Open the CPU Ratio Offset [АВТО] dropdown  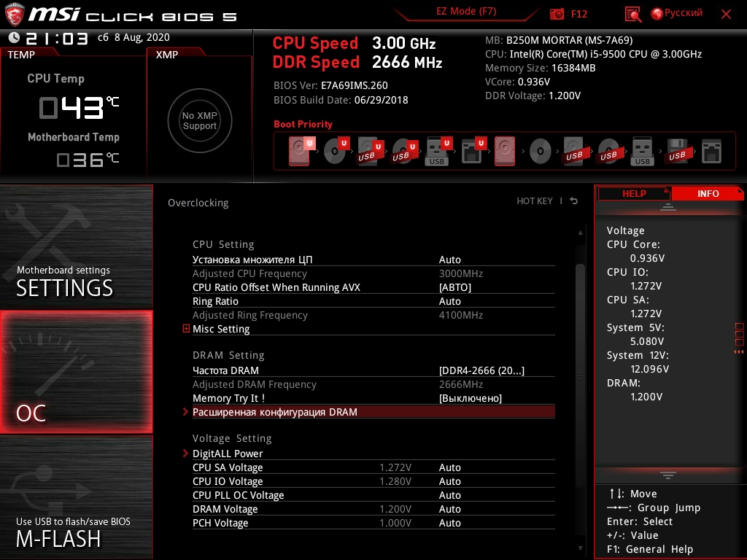point(455,287)
